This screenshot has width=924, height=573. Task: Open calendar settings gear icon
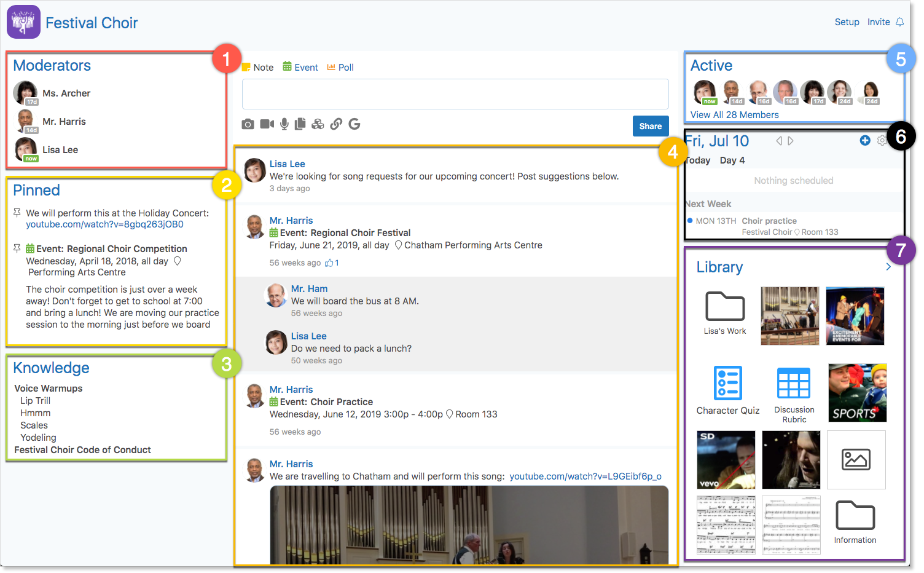coord(882,141)
